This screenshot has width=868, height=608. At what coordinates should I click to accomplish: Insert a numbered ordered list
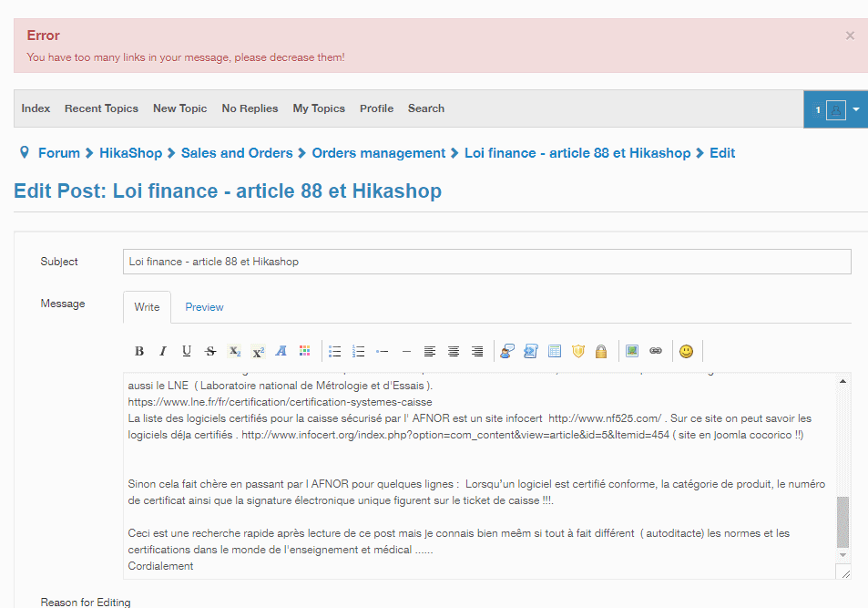pyautogui.click(x=358, y=351)
